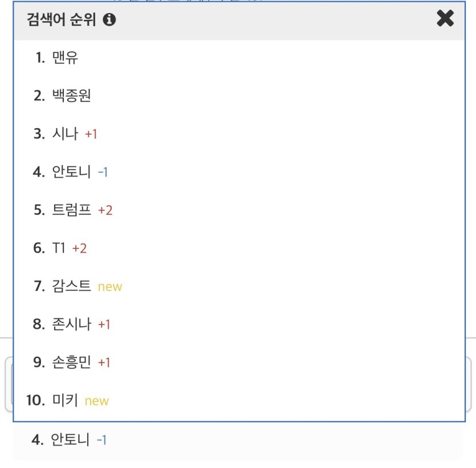Click the +1 change indicator beside 시나

pyautogui.click(x=91, y=134)
